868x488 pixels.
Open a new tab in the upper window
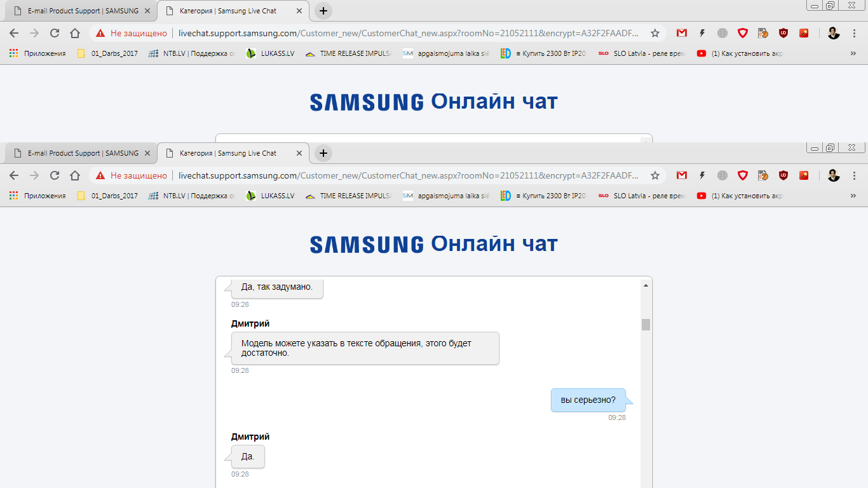point(323,11)
